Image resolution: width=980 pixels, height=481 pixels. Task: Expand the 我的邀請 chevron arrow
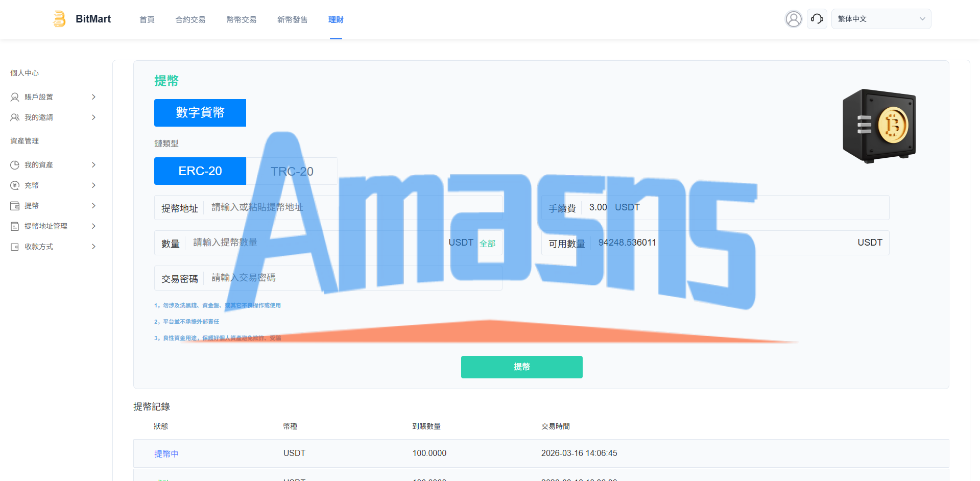(93, 117)
